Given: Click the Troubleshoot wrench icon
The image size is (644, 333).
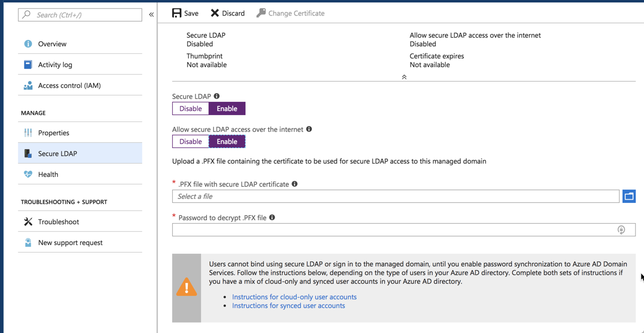Looking at the screenshot, I should pos(28,221).
